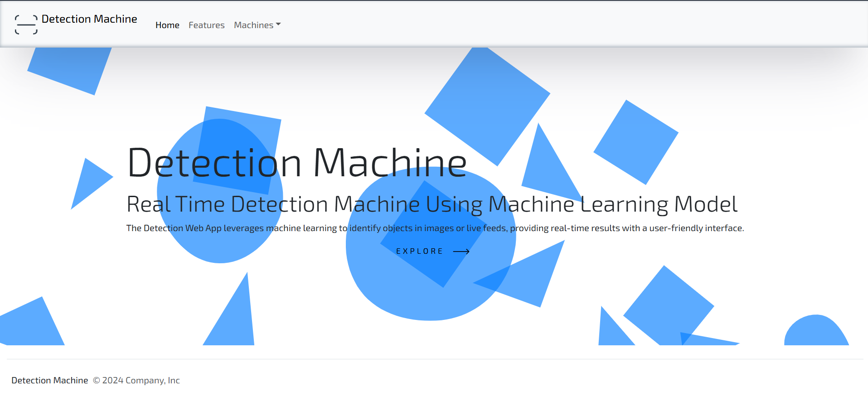Switch to the Features section
This screenshot has width=868, height=411.
(x=206, y=25)
